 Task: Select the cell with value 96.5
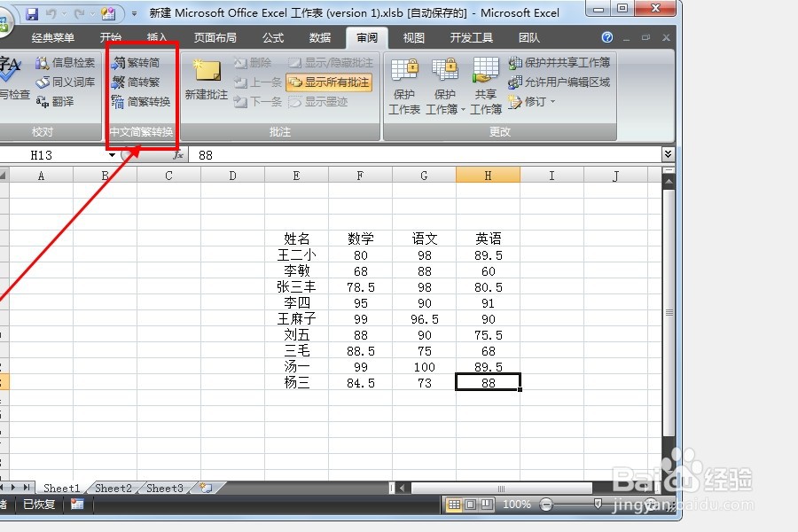pos(425,318)
